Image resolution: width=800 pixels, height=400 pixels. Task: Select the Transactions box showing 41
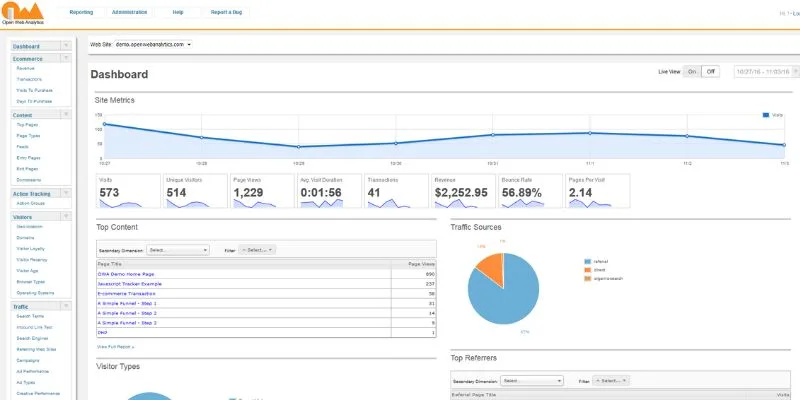coord(396,191)
